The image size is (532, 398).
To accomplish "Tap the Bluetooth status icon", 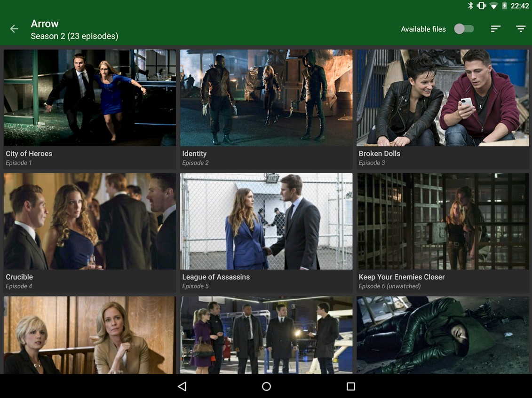I will pos(470,6).
